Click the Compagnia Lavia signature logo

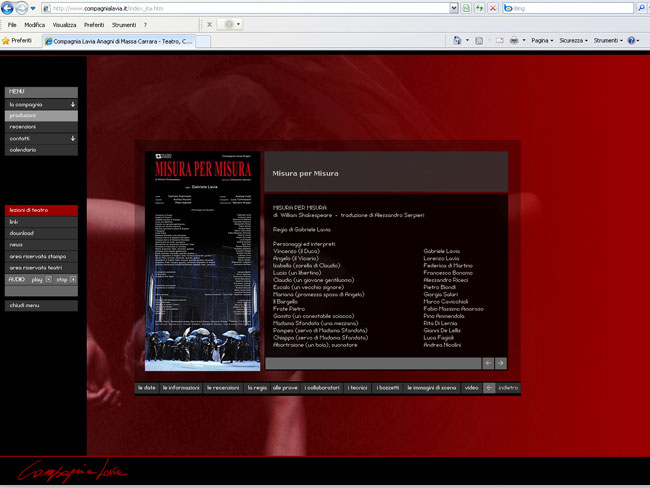[73, 471]
